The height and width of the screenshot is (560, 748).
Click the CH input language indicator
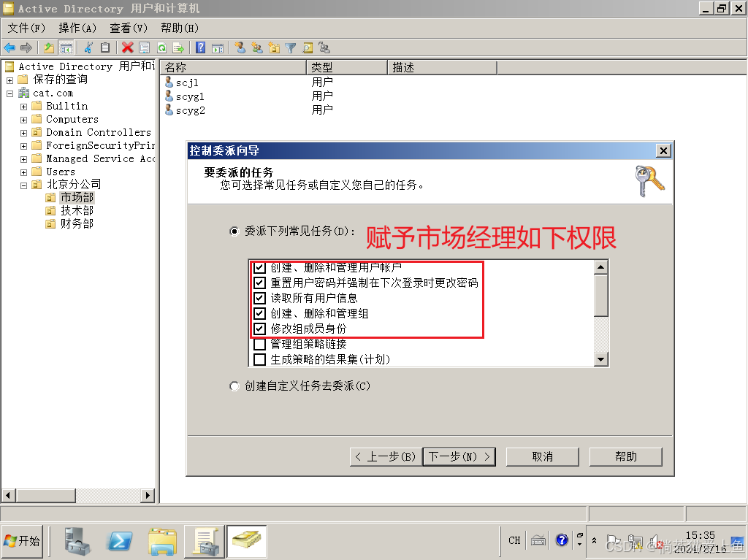[x=514, y=540]
